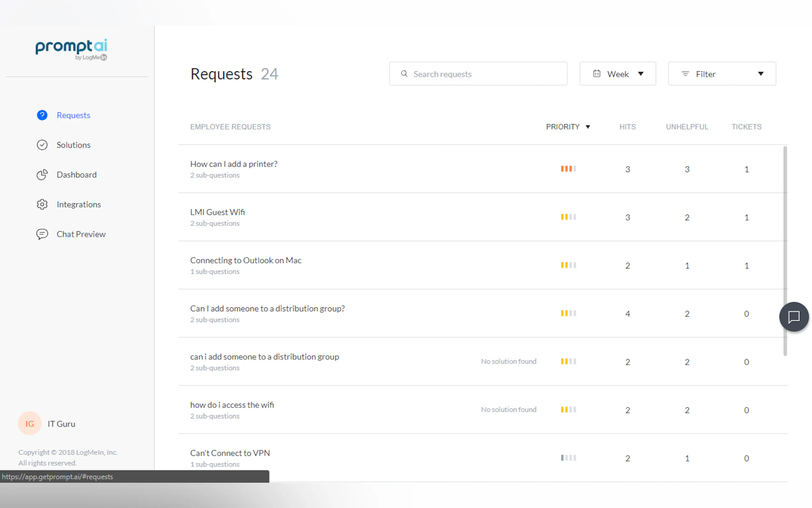Click the magnifier icon in search box
The image size is (812, 508).
(404, 74)
